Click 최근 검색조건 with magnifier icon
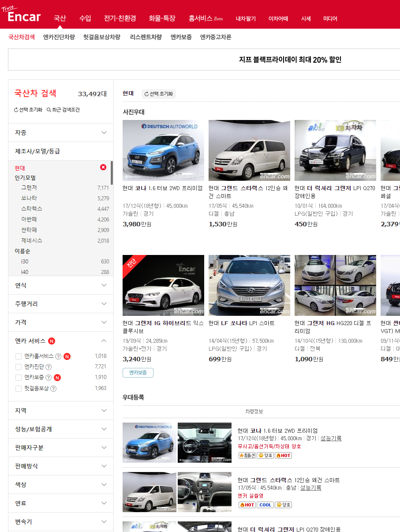This screenshot has width=400, height=532. [x=64, y=110]
